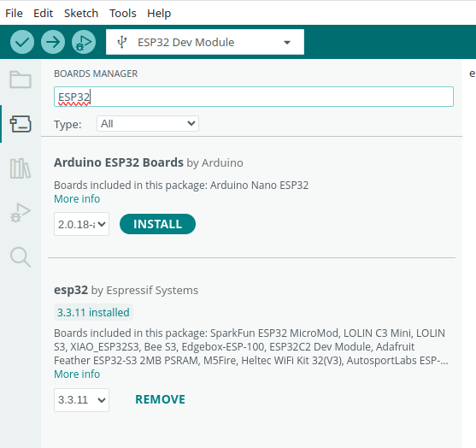This screenshot has height=448, width=476.
Task: Click the 'BOARDS MANAGER' heading
Action: coord(96,74)
